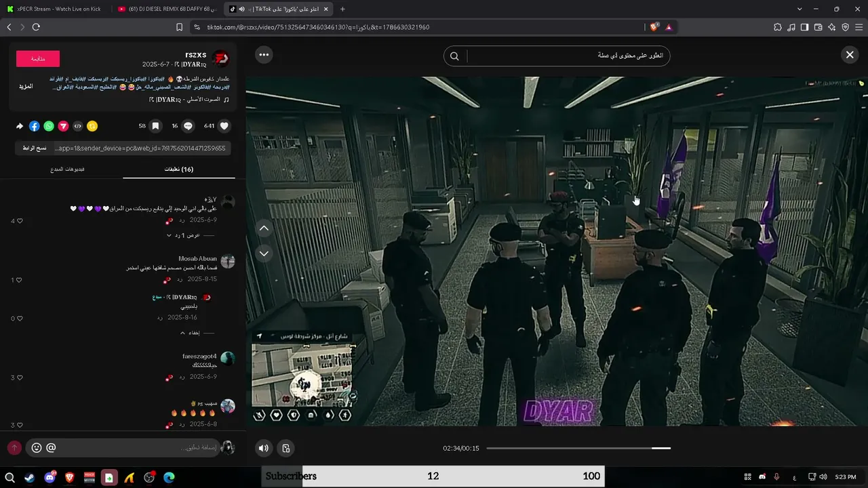Post the comment with the red arrow
The width and height of the screenshot is (868, 488).
14,448
